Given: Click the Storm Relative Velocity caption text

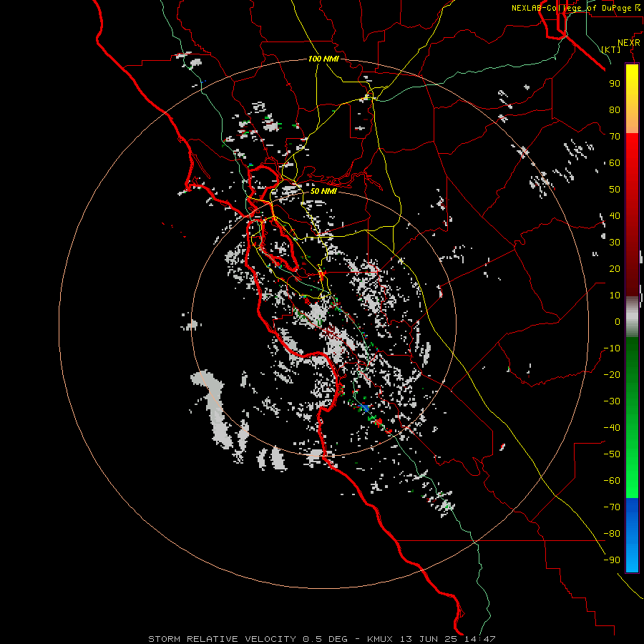Looking at the screenshot, I should pos(222,639).
